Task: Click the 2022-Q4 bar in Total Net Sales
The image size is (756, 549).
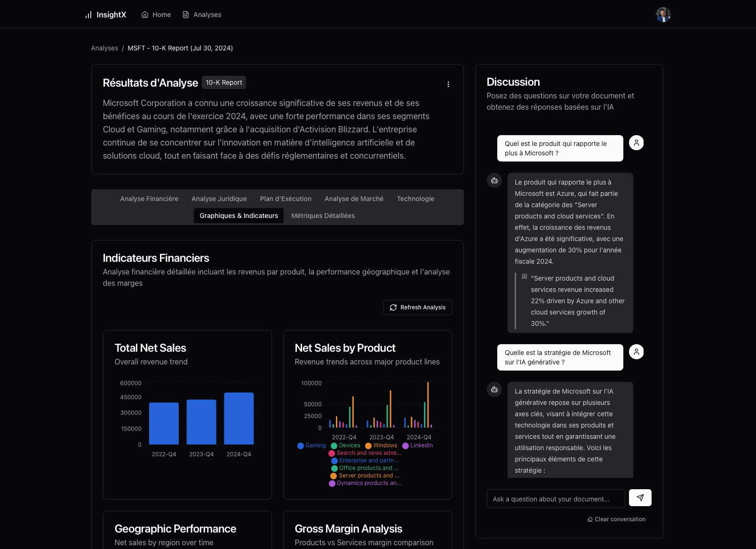Action: (x=164, y=423)
